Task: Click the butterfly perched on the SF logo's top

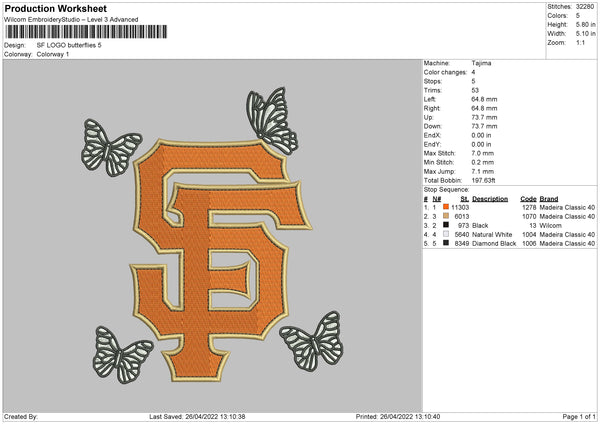Action: click(272, 121)
